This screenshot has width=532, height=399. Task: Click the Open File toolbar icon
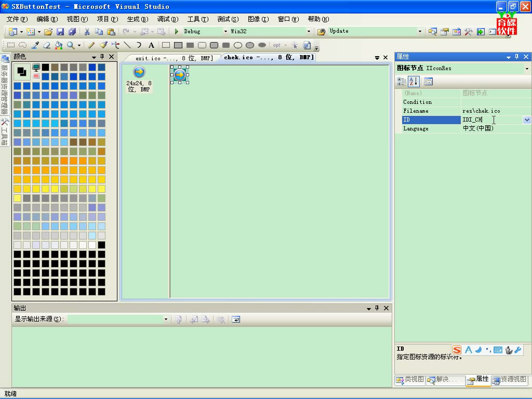coord(48,32)
